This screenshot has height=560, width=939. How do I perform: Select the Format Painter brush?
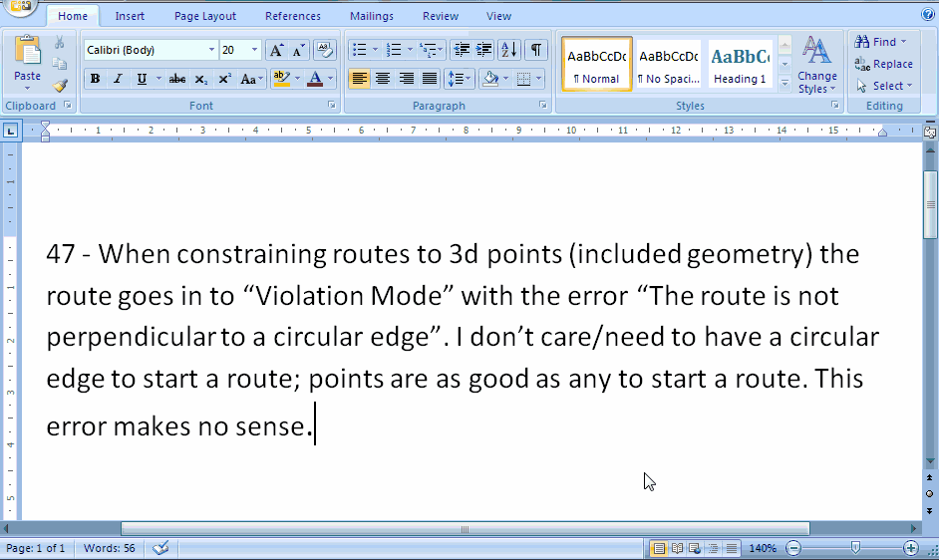point(59,86)
